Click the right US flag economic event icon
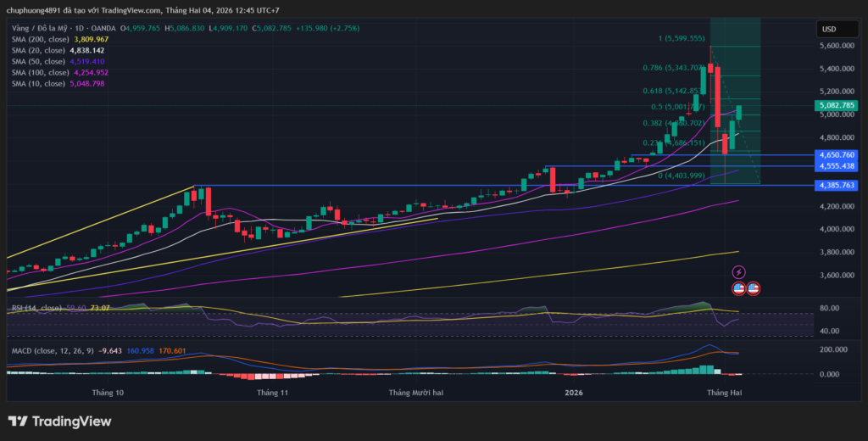 753,288
